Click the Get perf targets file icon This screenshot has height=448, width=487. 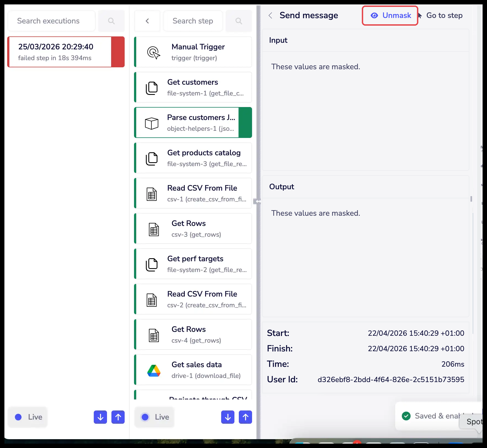point(152,265)
